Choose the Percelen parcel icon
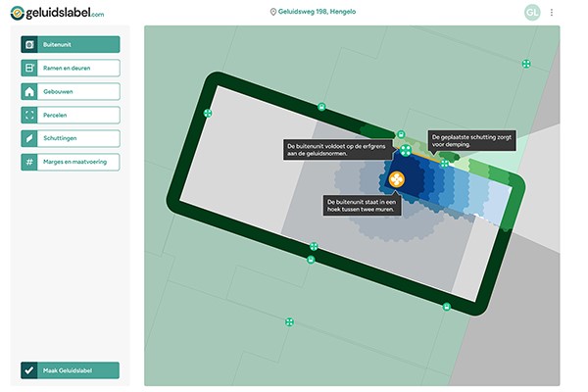 click(x=29, y=116)
